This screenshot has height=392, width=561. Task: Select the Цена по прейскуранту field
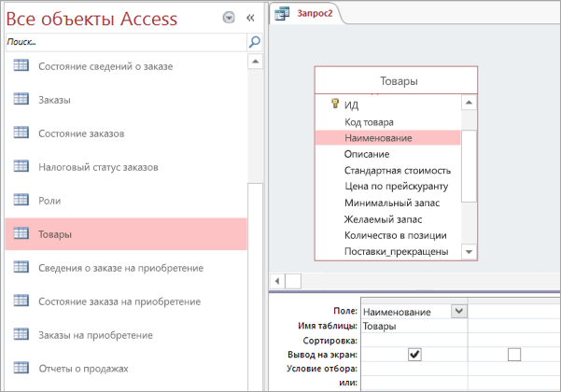tap(387, 187)
